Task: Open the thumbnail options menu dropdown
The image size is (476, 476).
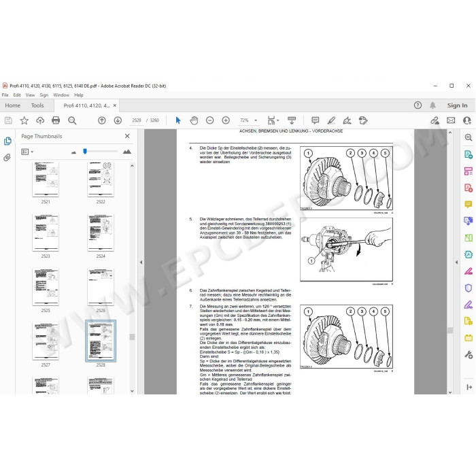Action: [27, 152]
